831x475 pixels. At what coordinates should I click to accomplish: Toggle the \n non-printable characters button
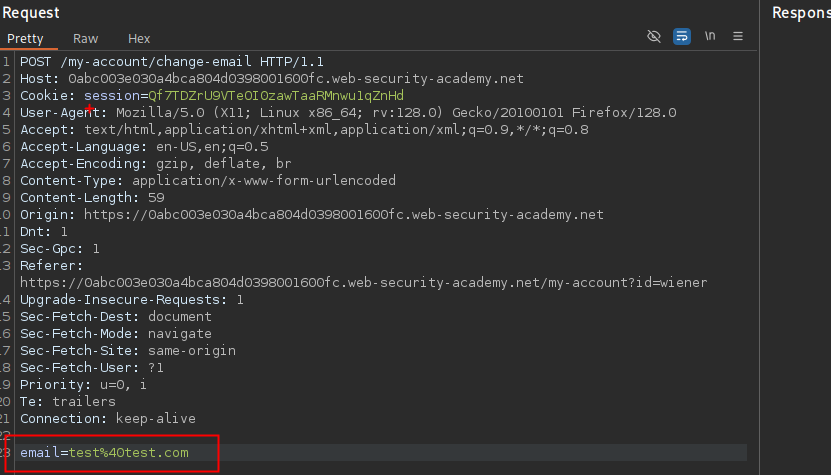(x=710, y=36)
